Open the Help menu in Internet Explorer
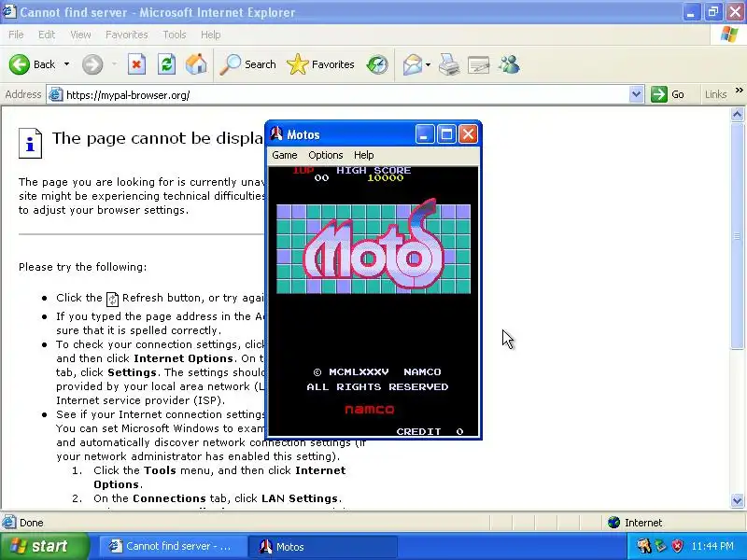The image size is (747, 560). 211,35
